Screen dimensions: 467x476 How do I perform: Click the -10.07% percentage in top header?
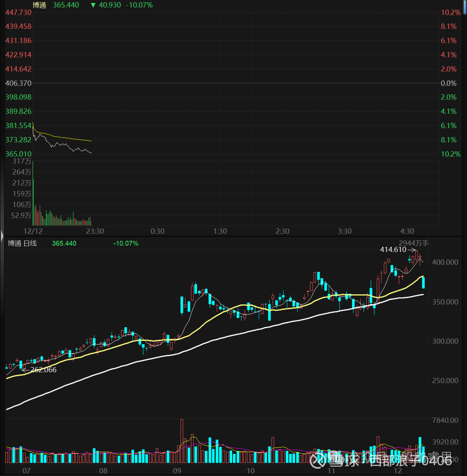(139, 5)
